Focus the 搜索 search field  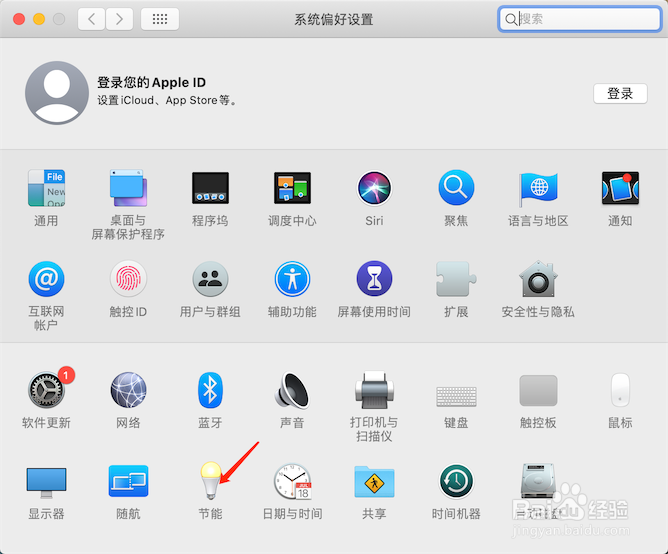[x=579, y=19]
